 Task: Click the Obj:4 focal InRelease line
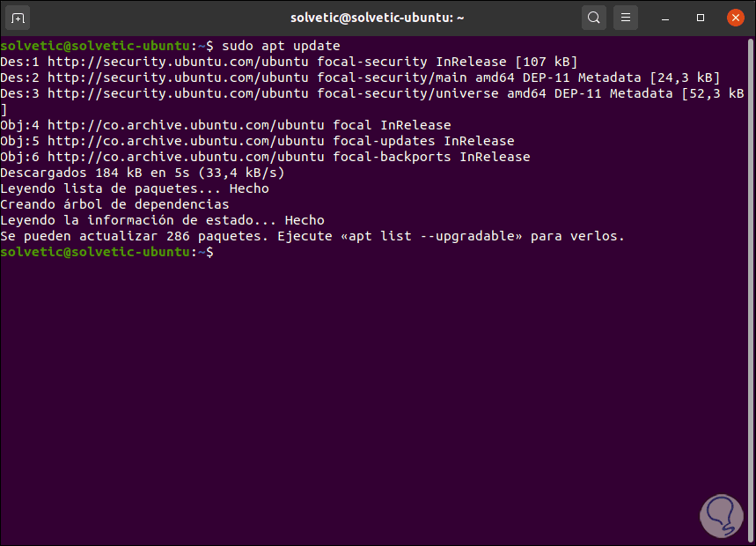tap(225, 125)
